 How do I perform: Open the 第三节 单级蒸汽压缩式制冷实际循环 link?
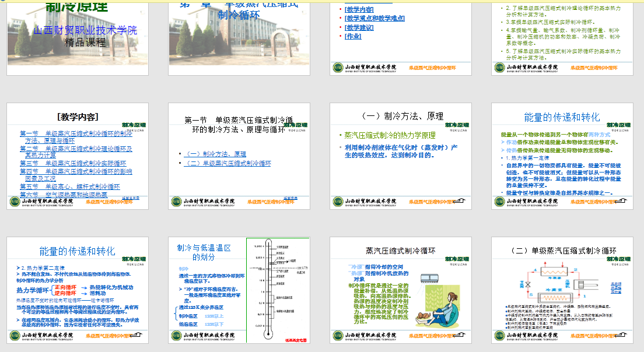73,163
